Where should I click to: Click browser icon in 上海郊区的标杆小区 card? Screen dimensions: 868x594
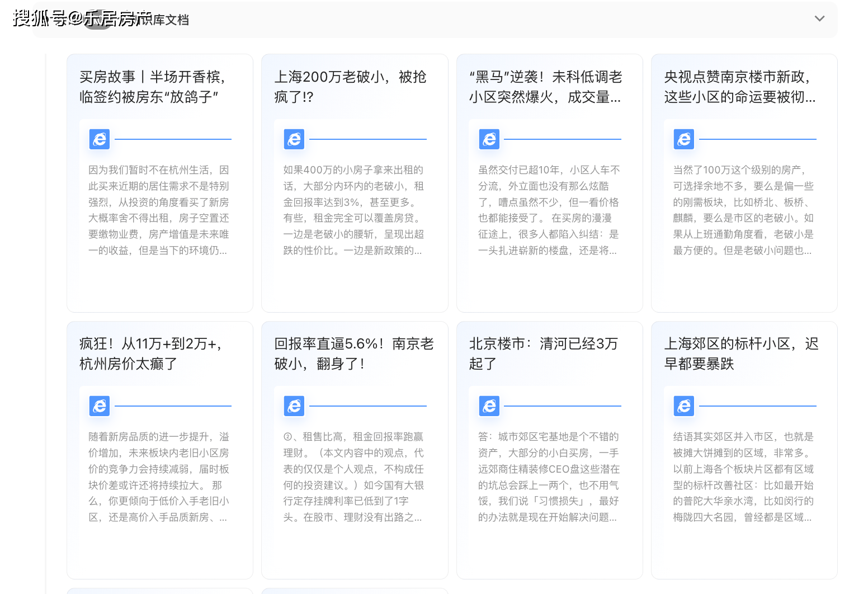pos(684,406)
